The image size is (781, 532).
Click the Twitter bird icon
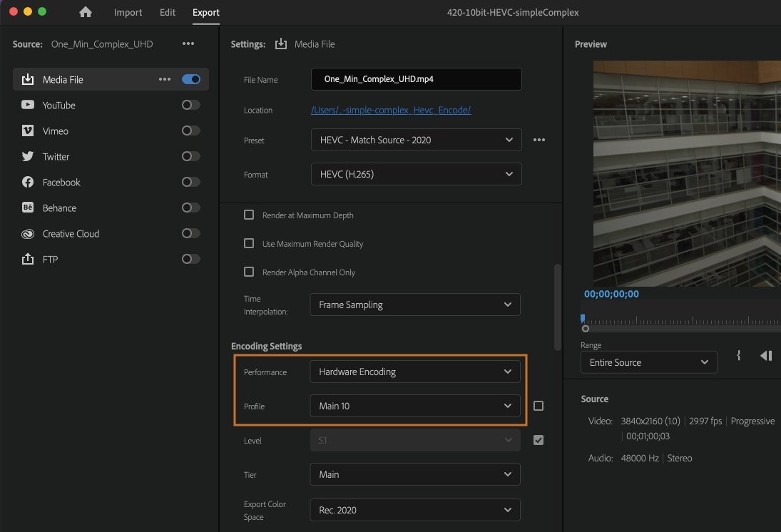[x=28, y=156]
